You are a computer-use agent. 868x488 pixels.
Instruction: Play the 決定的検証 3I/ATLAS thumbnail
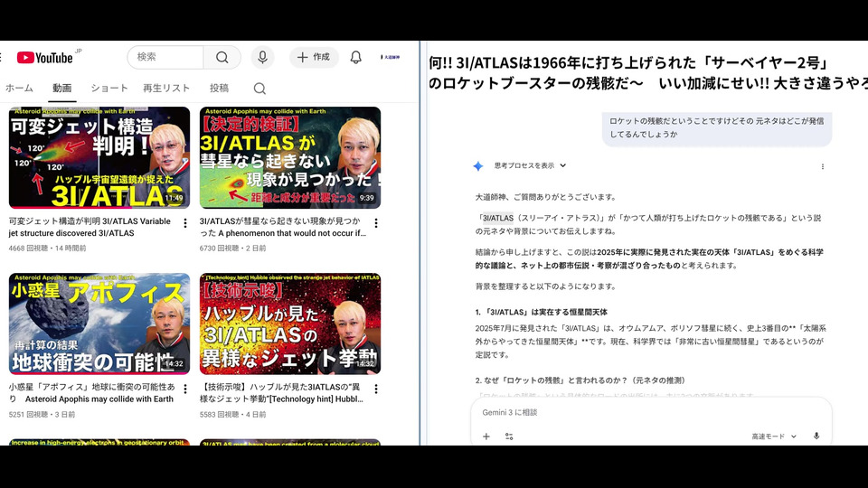(x=290, y=157)
